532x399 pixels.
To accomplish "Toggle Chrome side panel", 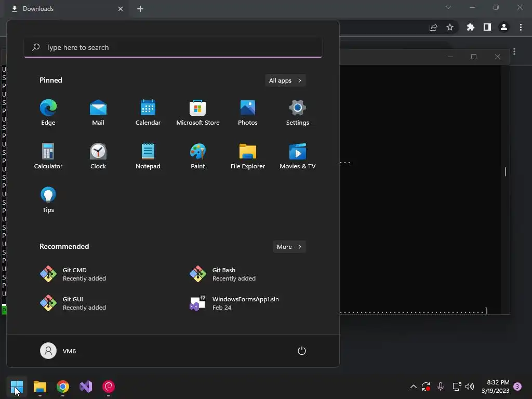I will [x=487, y=27].
